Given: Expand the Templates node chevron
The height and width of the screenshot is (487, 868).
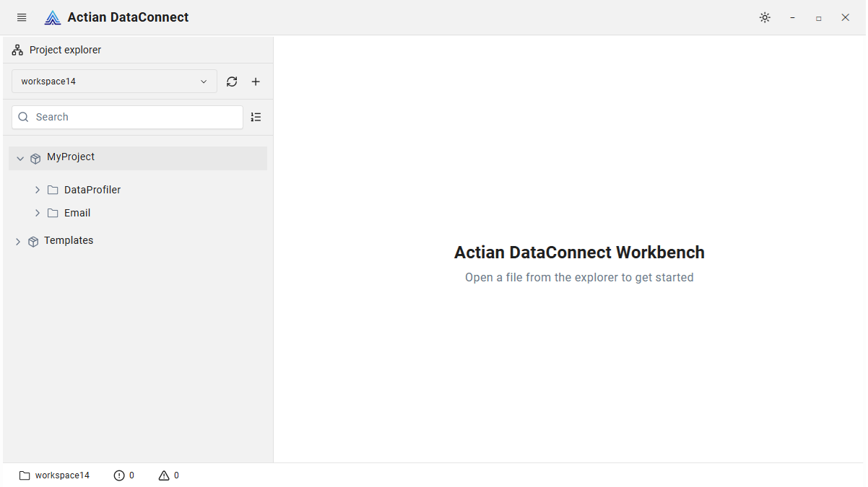Looking at the screenshot, I should pos(18,242).
